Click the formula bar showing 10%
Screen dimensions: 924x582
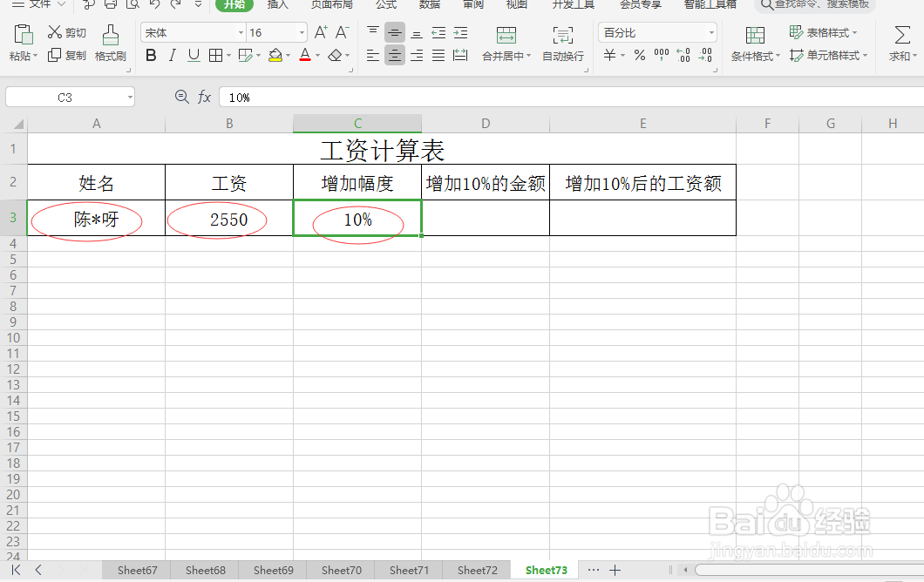pos(571,98)
